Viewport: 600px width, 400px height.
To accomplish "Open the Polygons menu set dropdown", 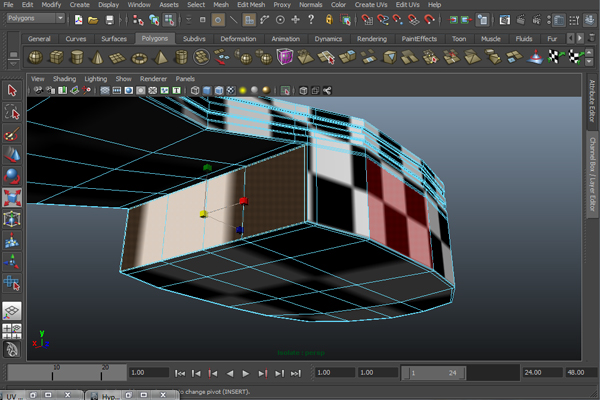I will click(35, 18).
